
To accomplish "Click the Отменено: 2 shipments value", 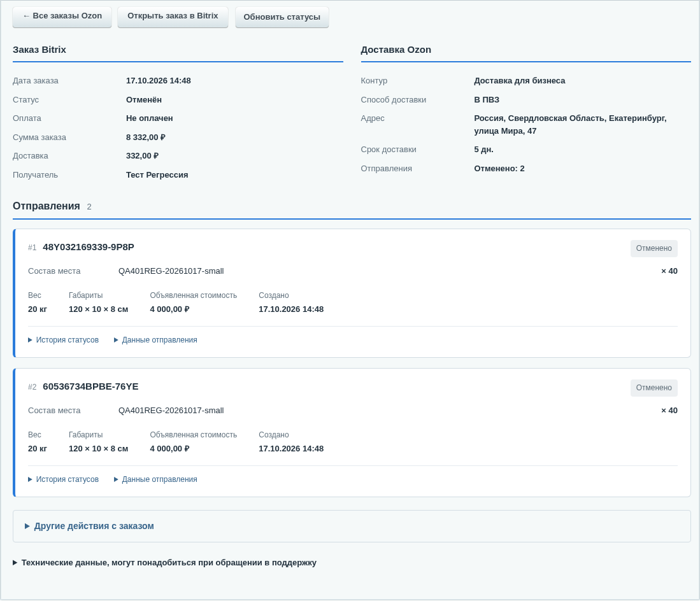I will 499,169.
